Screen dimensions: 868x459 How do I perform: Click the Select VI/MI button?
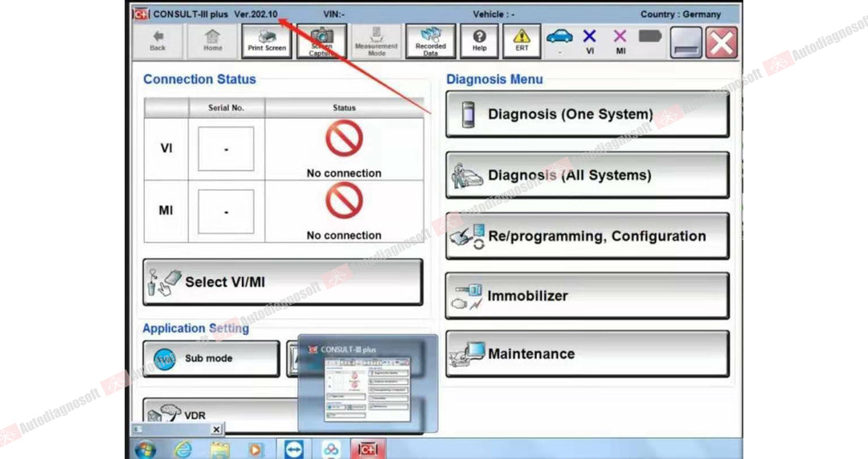click(283, 282)
